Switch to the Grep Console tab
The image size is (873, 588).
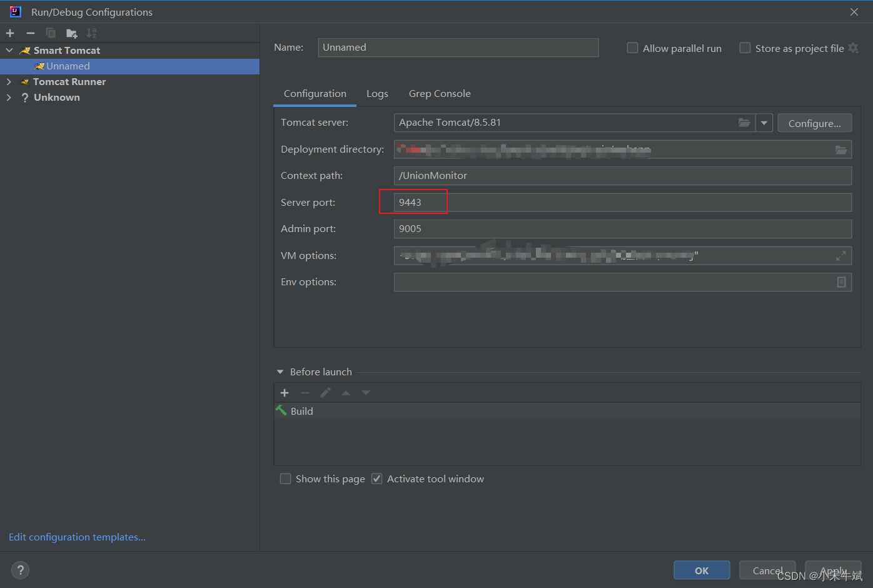440,94
